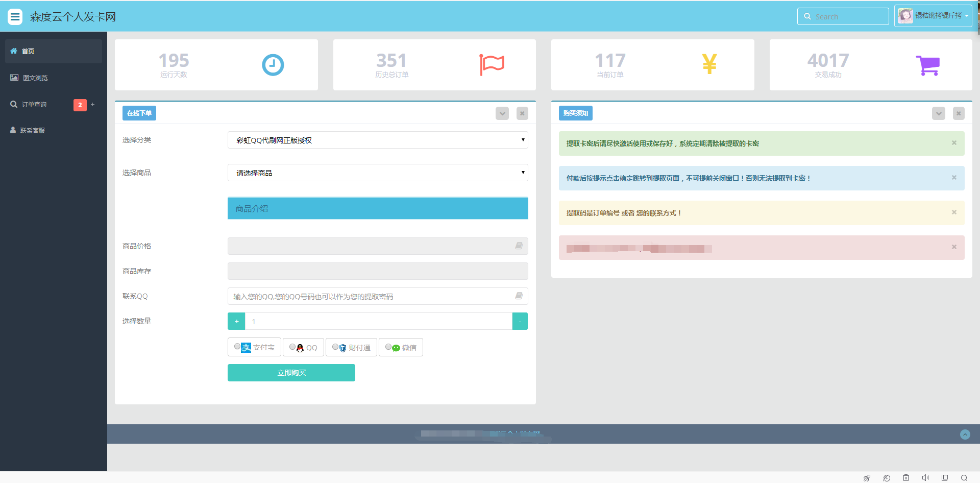The height and width of the screenshot is (483, 980).
Task: Open the 选择分类 dropdown
Action: point(378,140)
